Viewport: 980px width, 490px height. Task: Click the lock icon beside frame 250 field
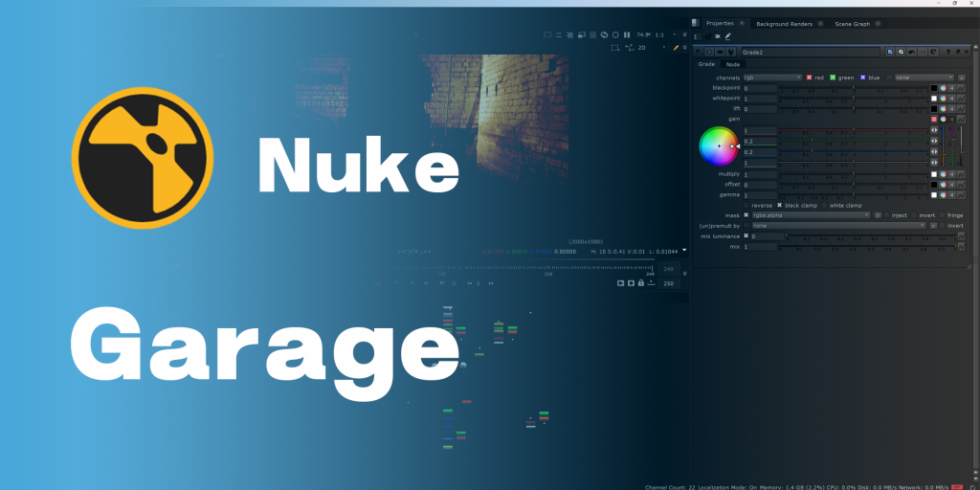[640, 283]
